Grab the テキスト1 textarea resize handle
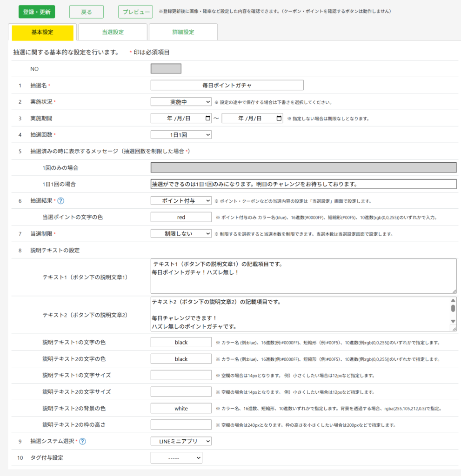The width and height of the screenshot is (461, 476). (x=454, y=291)
